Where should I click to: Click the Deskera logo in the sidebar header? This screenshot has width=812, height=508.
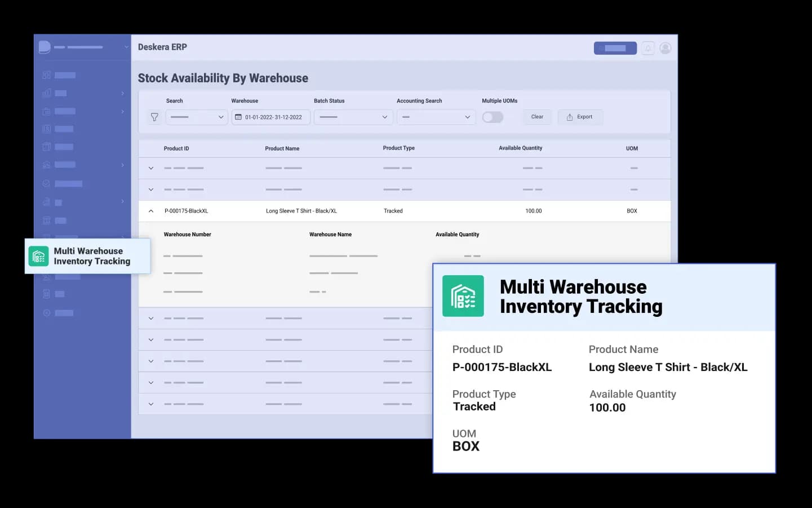(x=45, y=47)
